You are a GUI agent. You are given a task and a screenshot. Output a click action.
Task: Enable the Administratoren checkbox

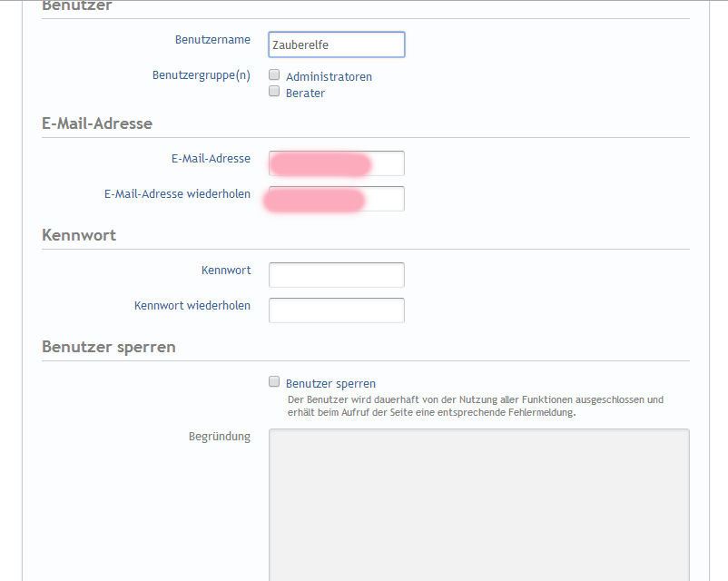coord(274,75)
